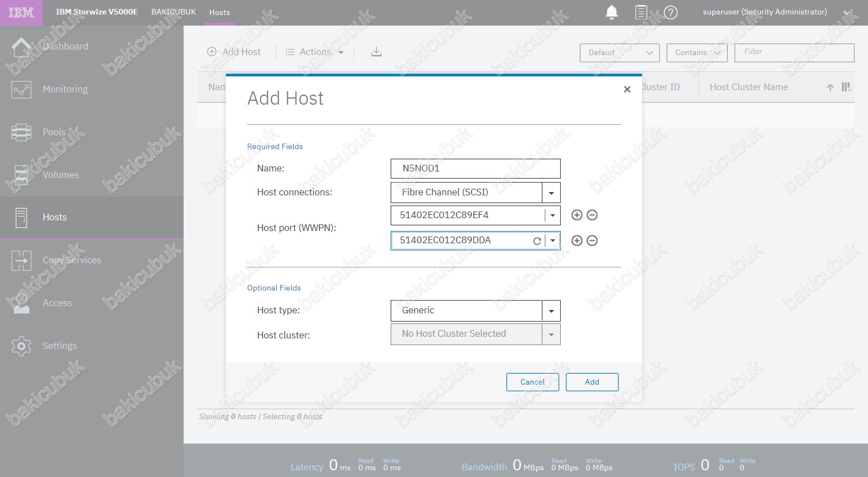Click the Copy Services icon
This screenshot has width=868, height=477.
[21, 260]
